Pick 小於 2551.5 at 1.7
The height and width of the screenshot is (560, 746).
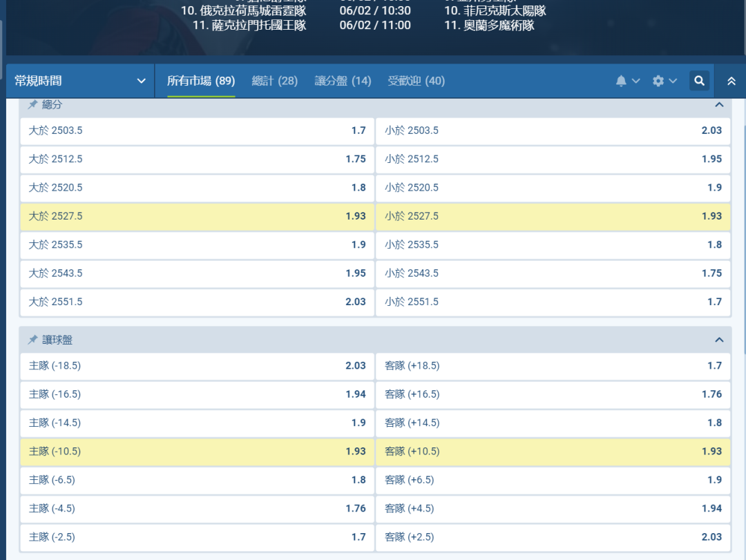[x=553, y=302]
